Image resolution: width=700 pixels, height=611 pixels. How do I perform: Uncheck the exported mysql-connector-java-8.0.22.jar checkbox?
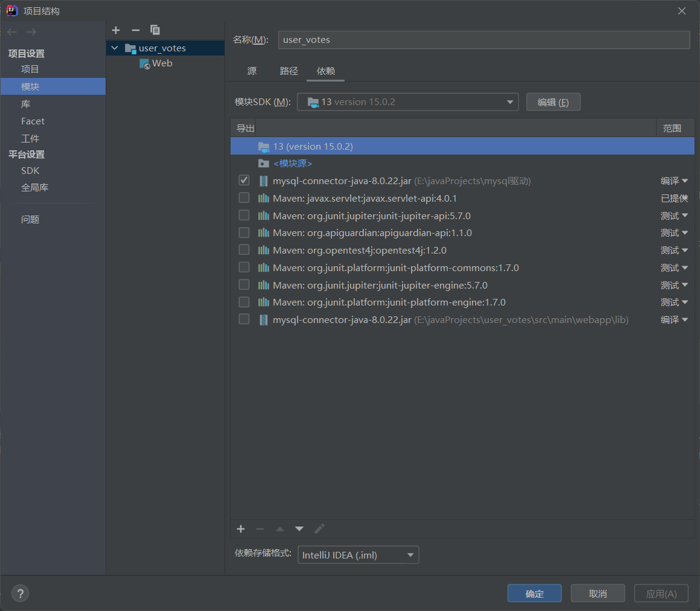coord(244,180)
